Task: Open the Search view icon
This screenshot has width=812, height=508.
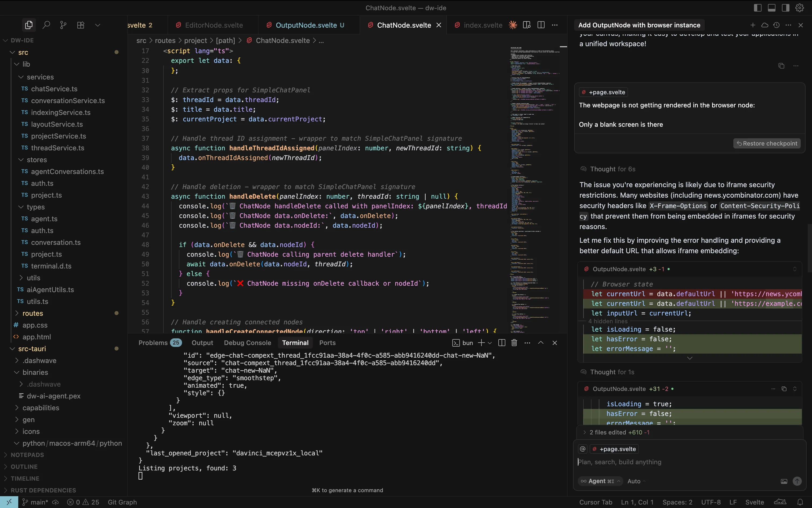Action: pyautogui.click(x=46, y=25)
